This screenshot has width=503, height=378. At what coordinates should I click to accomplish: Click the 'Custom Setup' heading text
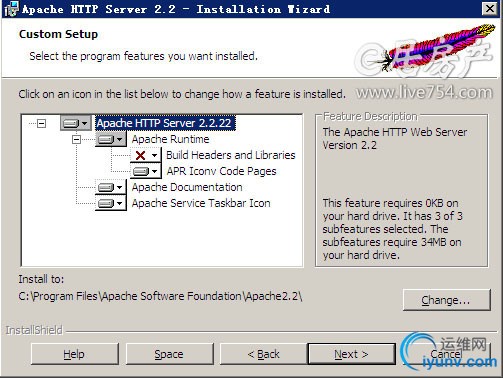(58, 34)
